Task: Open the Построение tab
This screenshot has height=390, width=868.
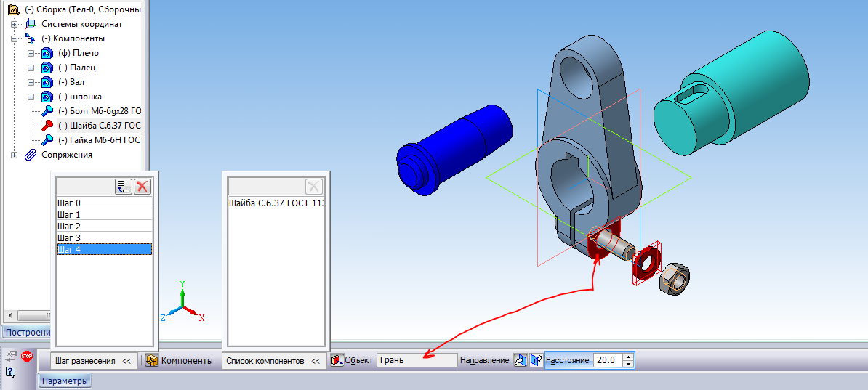Action: click(26, 332)
